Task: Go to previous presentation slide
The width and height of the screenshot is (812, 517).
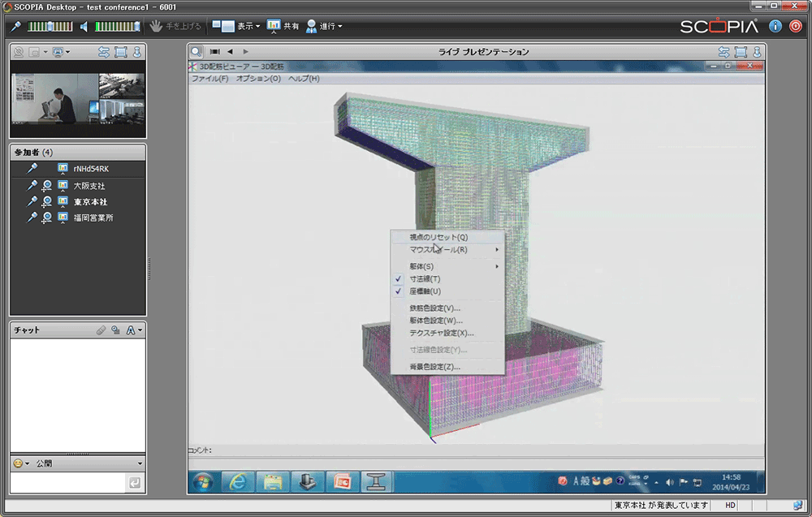Action: coord(230,52)
